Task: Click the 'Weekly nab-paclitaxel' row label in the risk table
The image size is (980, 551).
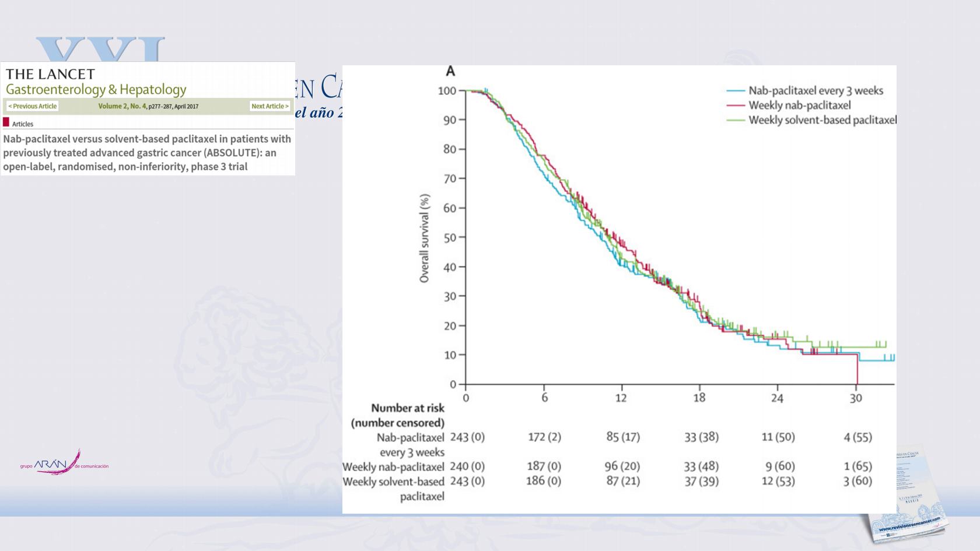Action: (393, 467)
